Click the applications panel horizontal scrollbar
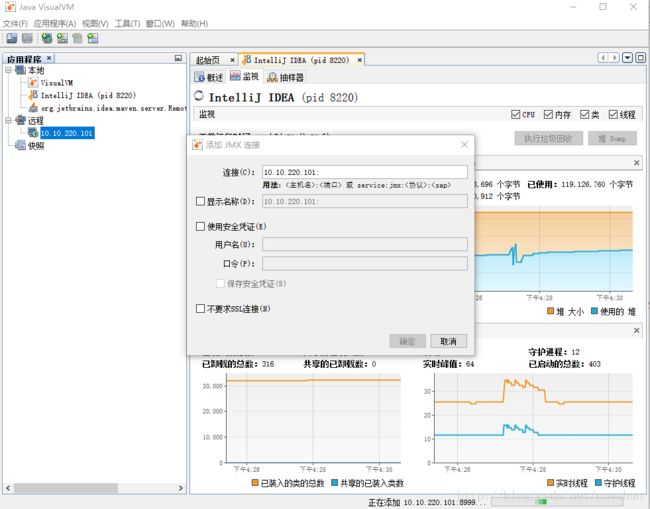 (65, 488)
